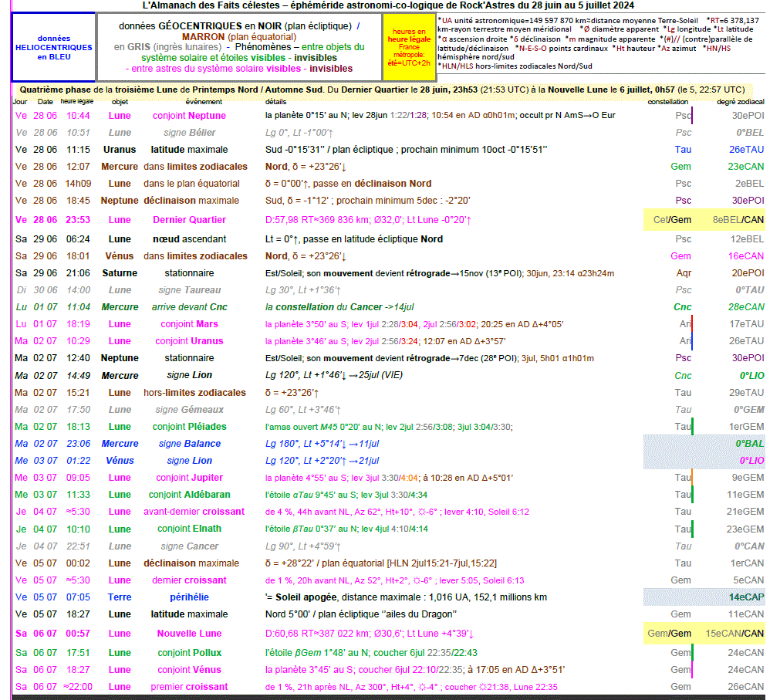780x700 pixels.
Task: Click '16eCAN' in the Vénus 18:01 row
Action: pyautogui.click(x=746, y=256)
